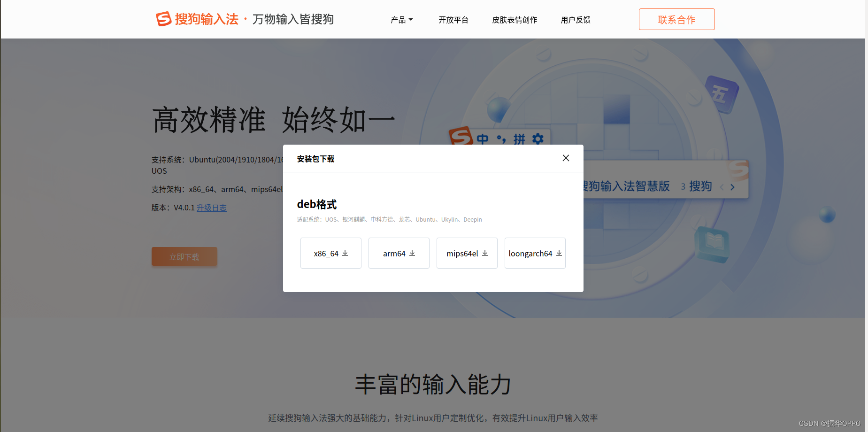Close the 安装包下载 dialog

tap(566, 158)
